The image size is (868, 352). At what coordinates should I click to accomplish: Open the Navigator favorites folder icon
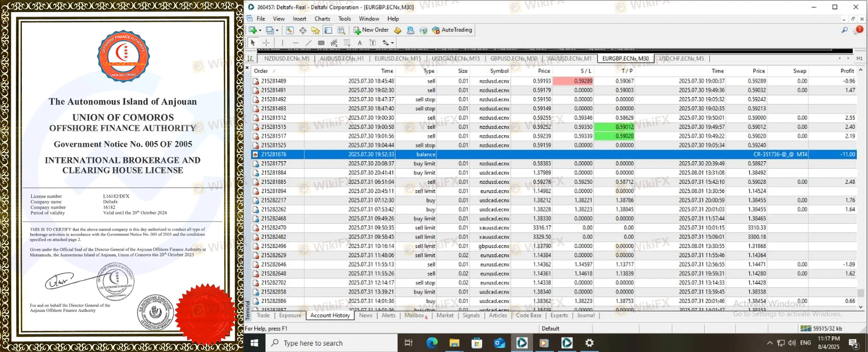pos(315,30)
